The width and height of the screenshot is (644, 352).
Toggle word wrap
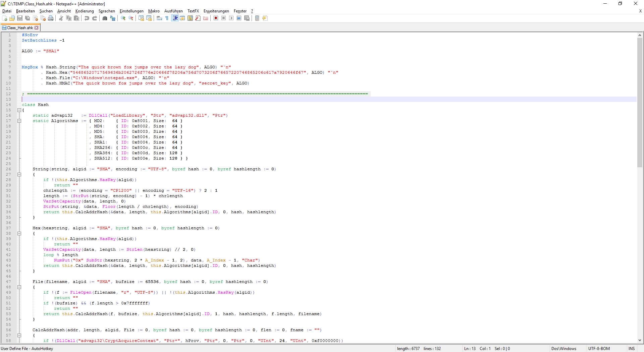pos(159,18)
